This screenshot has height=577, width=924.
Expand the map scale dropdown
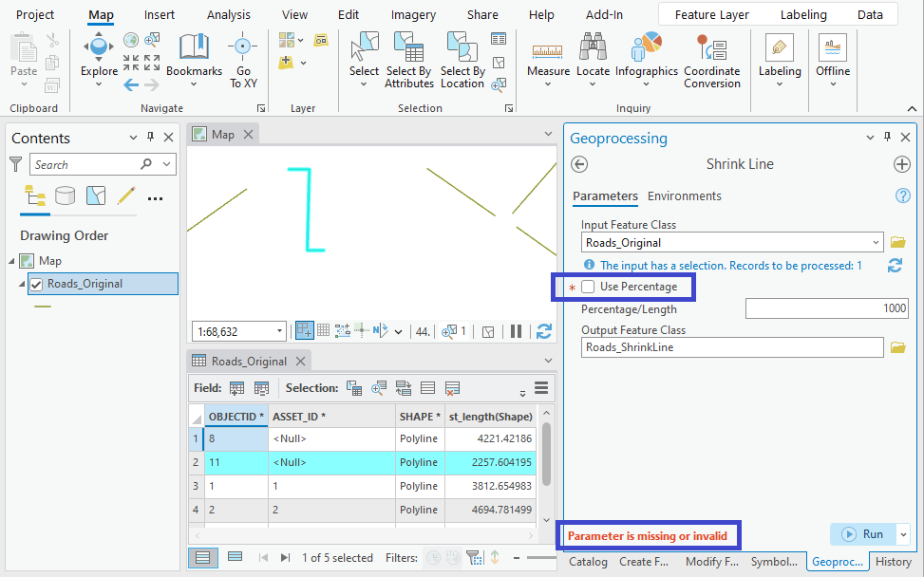281,330
